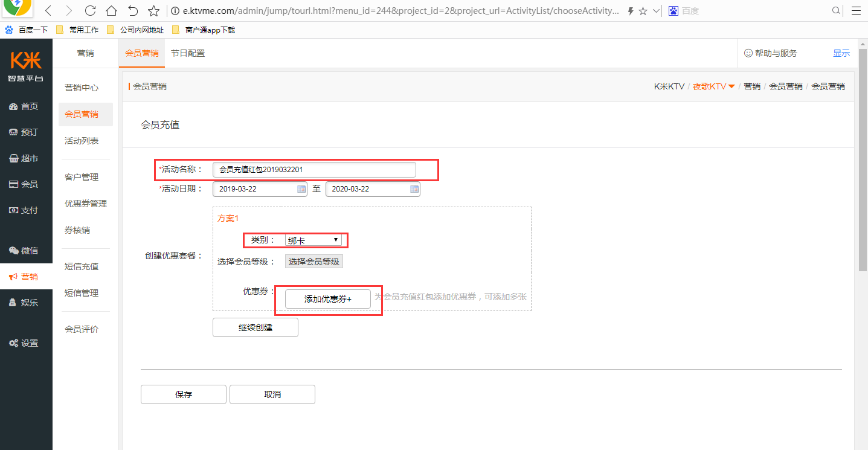Open 会员评价 in the submenu
Screen dimensions: 868x450
coord(82,329)
